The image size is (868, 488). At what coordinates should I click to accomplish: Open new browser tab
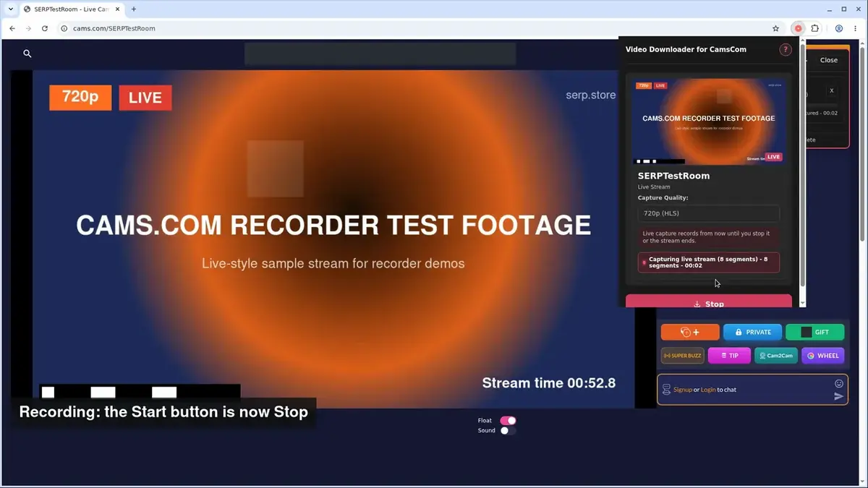click(x=134, y=9)
